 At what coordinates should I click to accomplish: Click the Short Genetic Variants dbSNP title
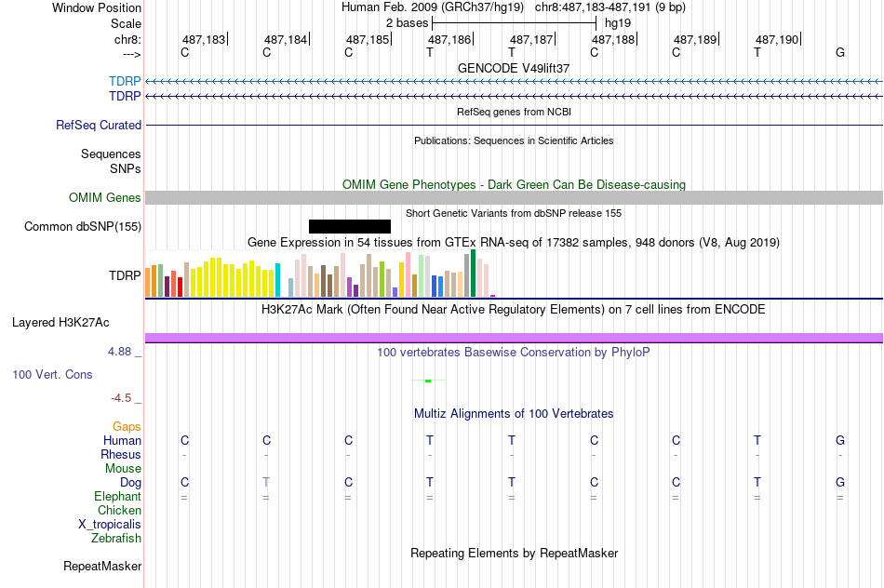pyautogui.click(x=514, y=213)
